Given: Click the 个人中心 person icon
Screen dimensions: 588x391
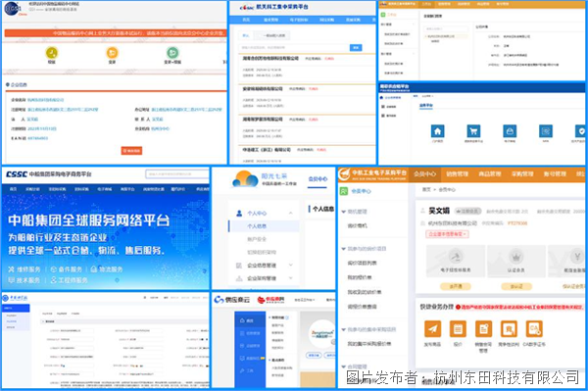Looking at the screenshot, I should point(239,214).
